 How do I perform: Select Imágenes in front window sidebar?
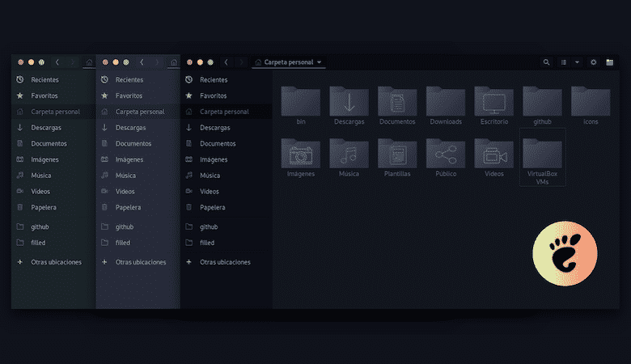click(227, 159)
